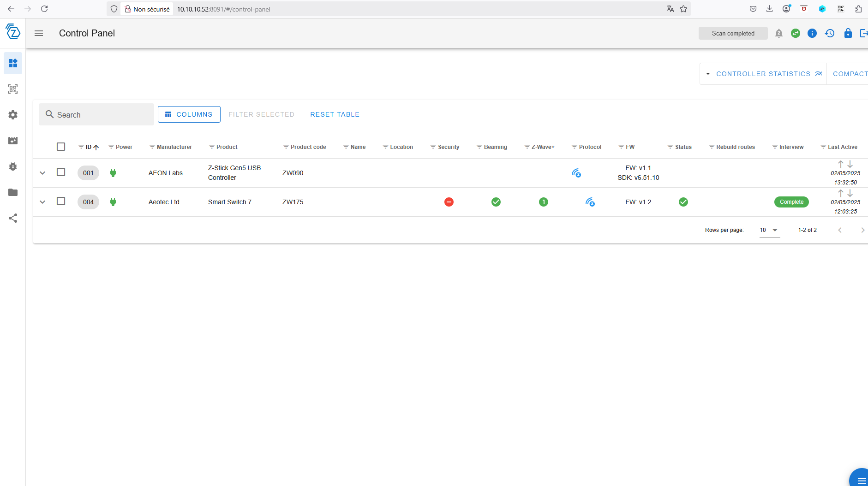Open filter on Security column
Viewport: 868px width, 486px height.
point(433,147)
